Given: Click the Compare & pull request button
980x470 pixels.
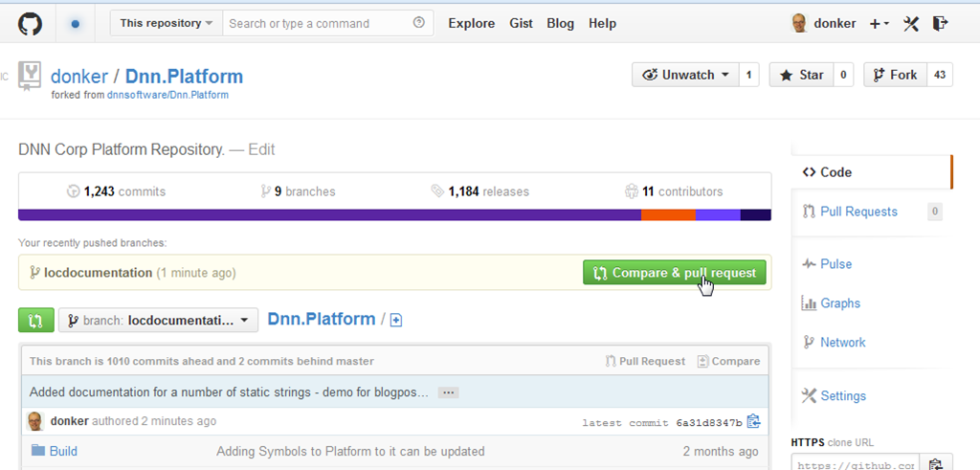Looking at the screenshot, I should click(x=675, y=273).
